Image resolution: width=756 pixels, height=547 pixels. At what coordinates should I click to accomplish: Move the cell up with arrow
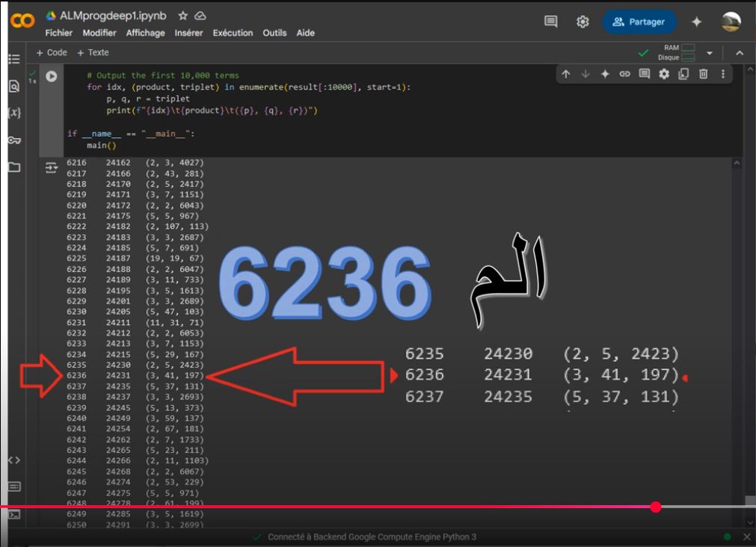(566, 74)
